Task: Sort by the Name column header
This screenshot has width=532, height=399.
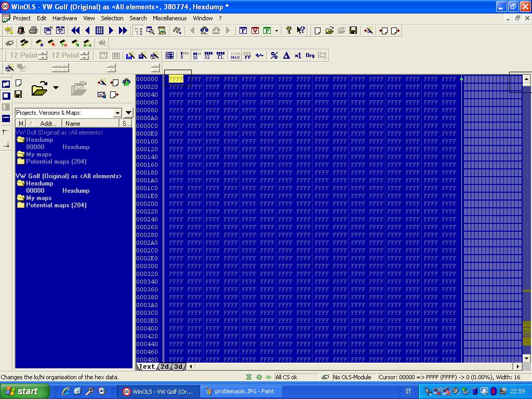Action: tap(91, 124)
